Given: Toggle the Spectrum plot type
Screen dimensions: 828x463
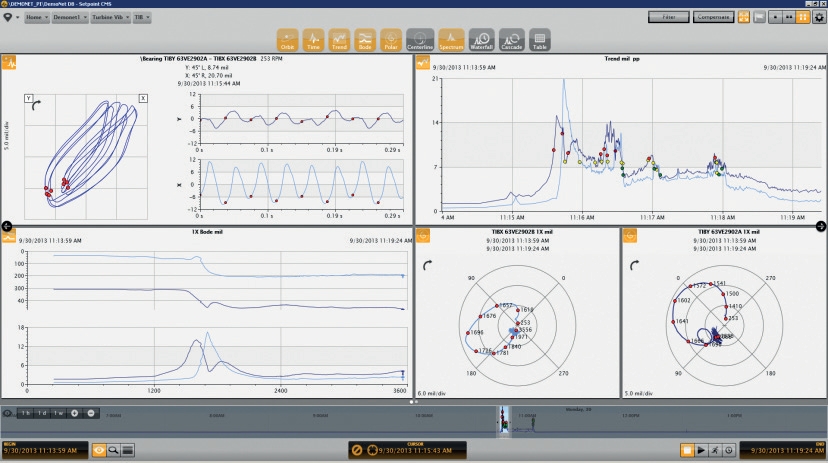Looking at the screenshot, I should coord(451,40).
